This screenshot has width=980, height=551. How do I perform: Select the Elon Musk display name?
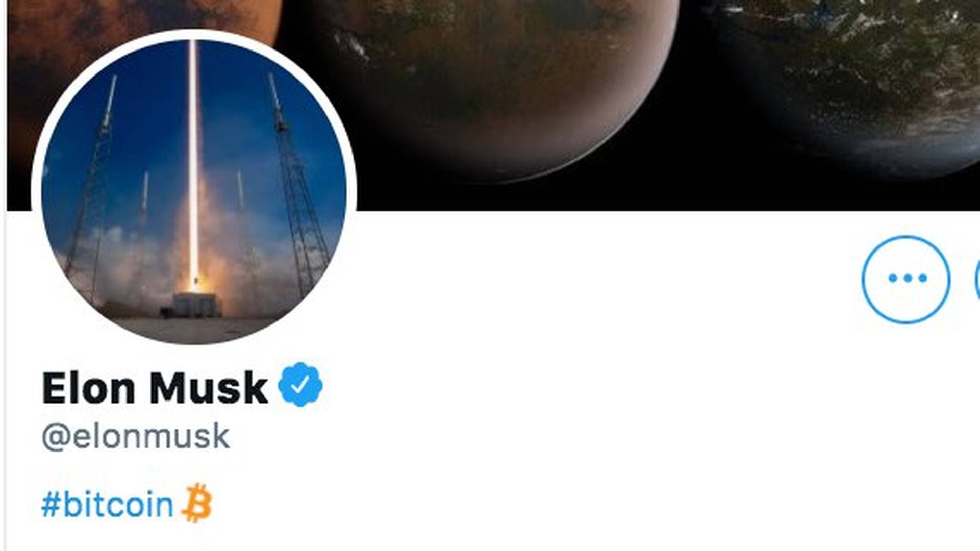[x=155, y=388]
